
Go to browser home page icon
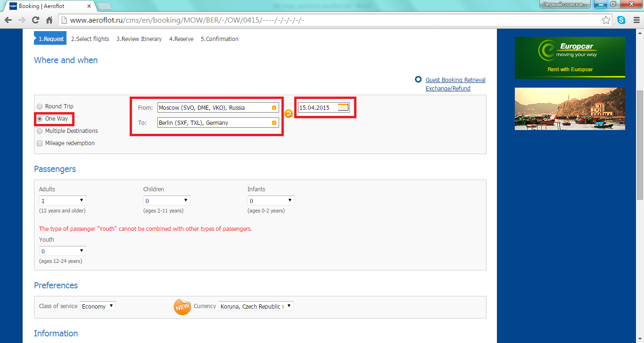49,20
